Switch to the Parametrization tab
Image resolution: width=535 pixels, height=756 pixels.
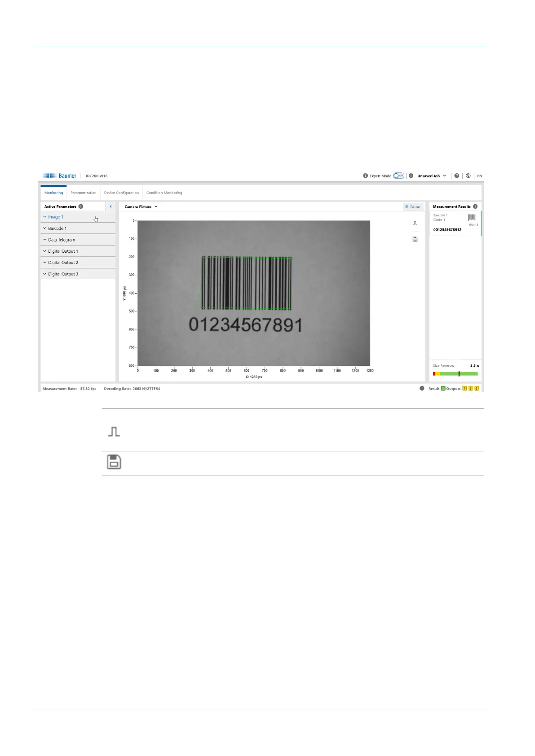pyautogui.click(x=83, y=193)
